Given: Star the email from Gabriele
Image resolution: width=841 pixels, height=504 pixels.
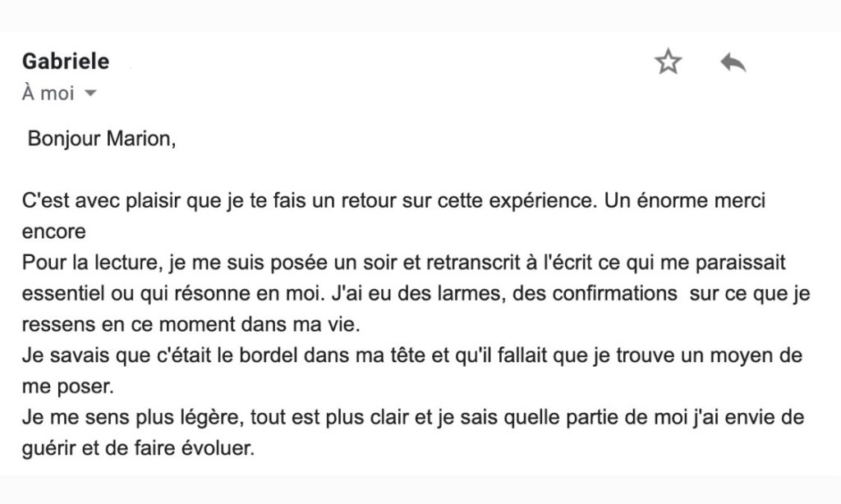Looking at the screenshot, I should (x=668, y=62).
